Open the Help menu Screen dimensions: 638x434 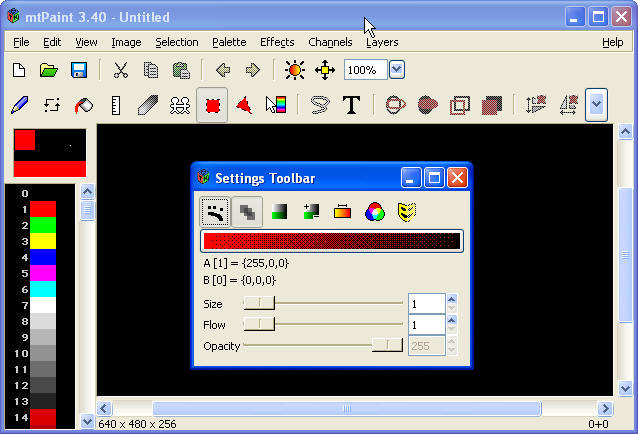(612, 42)
